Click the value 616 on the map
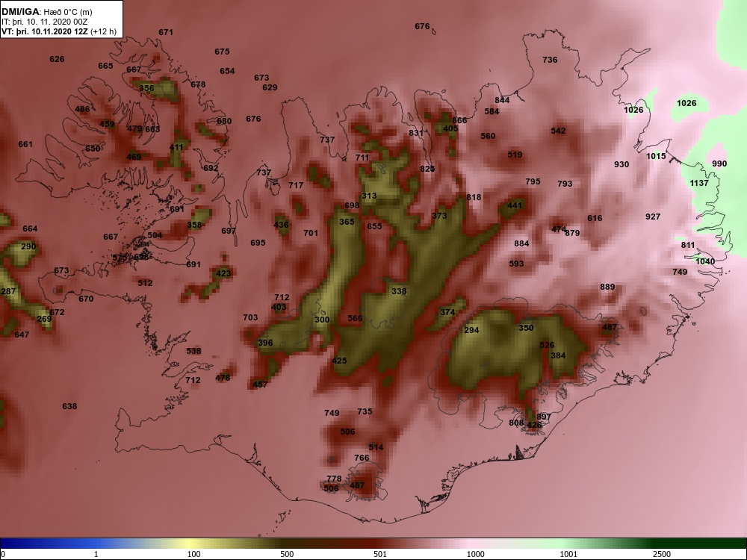Viewport: 747px width, 560px height. [x=595, y=218]
